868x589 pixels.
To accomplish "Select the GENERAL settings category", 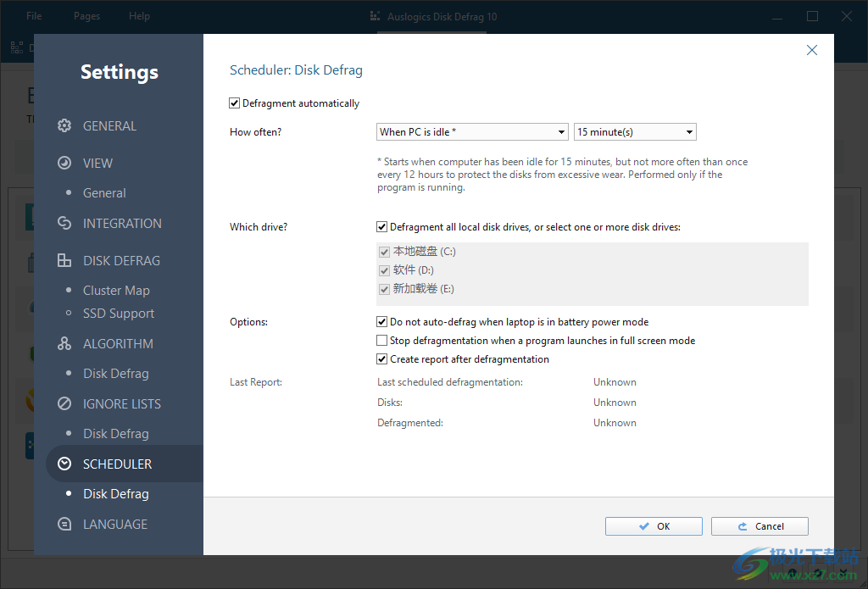I will point(109,126).
